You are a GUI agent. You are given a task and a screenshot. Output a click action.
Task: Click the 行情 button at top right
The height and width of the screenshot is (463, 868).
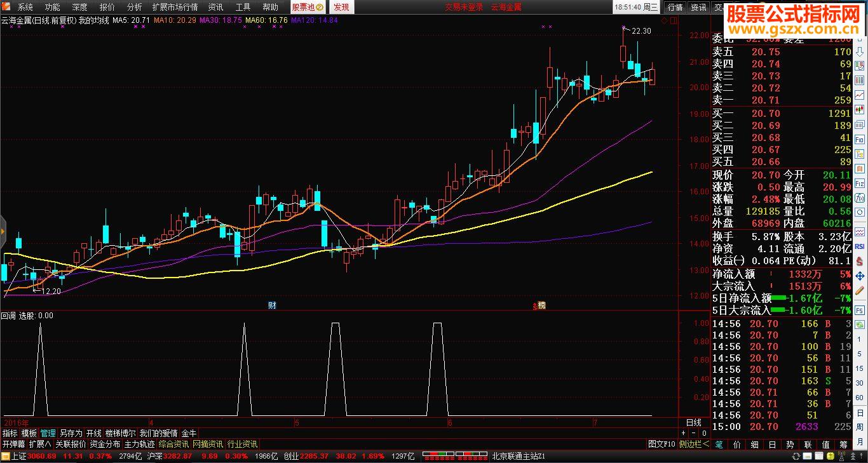tap(674, 7)
